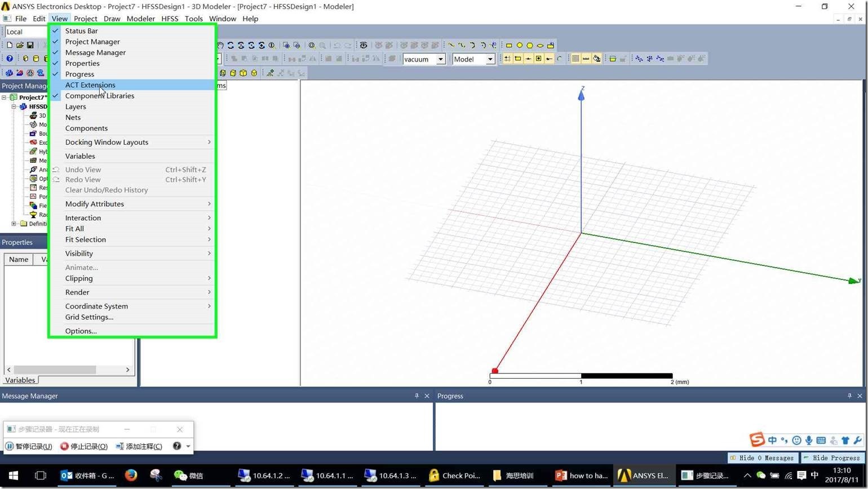This screenshot has height=489, width=868.
Task: Open WeChat from the taskbar
Action: (x=189, y=475)
